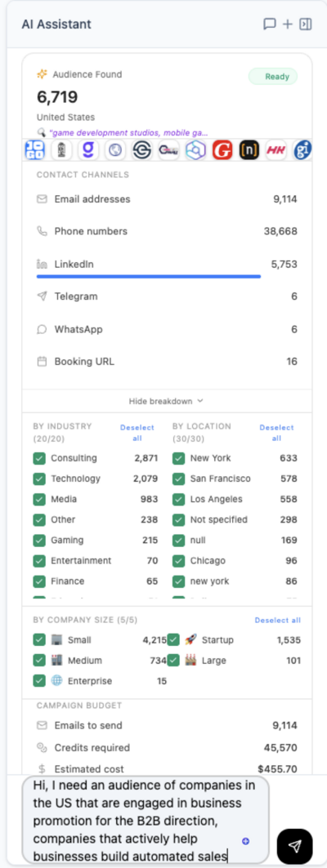Screen dimensions: 327x868
Task: Start a new chat with plus icon
Action: (287, 24)
